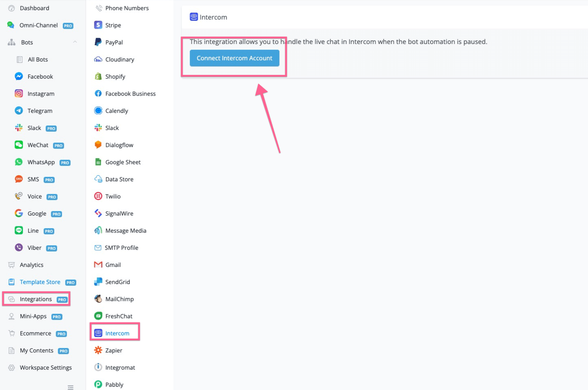Open the Dashboard icon in sidebar
Image resolution: width=588 pixels, height=390 pixels.
[x=11, y=8]
